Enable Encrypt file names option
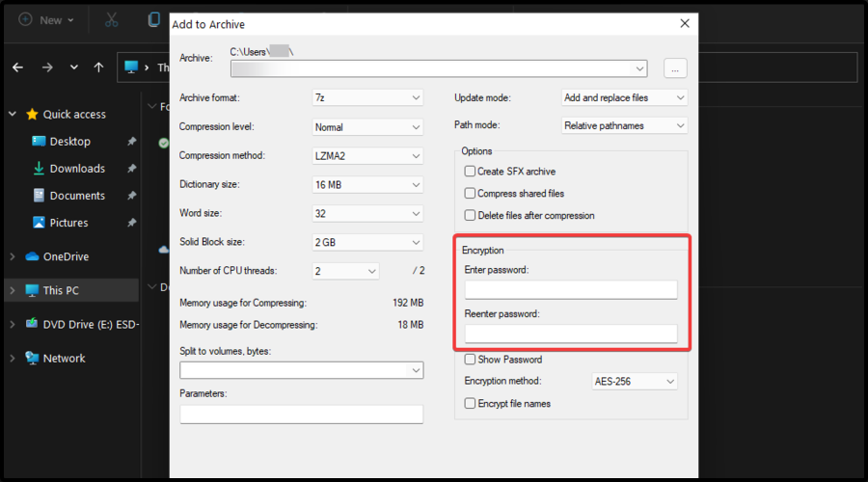868x482 pixels. click(471, 404)
